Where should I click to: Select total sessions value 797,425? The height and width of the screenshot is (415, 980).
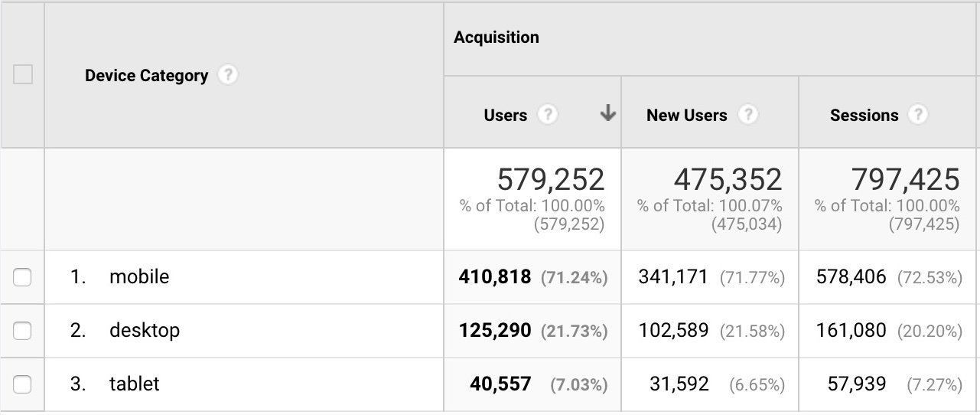(906, 179)
